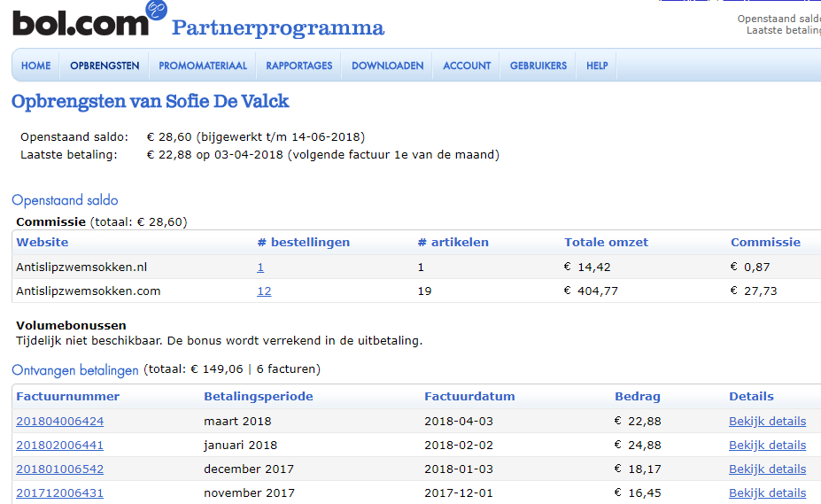Click the € 27,73 commission value
This screenshot has height=504, width=821.
click(754, 291)
